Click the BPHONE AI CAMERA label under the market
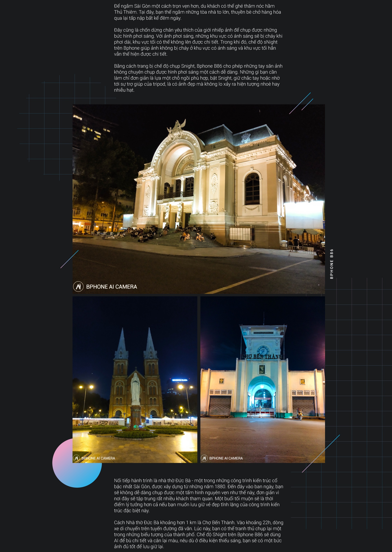Screen dimensions: 392x552 click(226, 458)
